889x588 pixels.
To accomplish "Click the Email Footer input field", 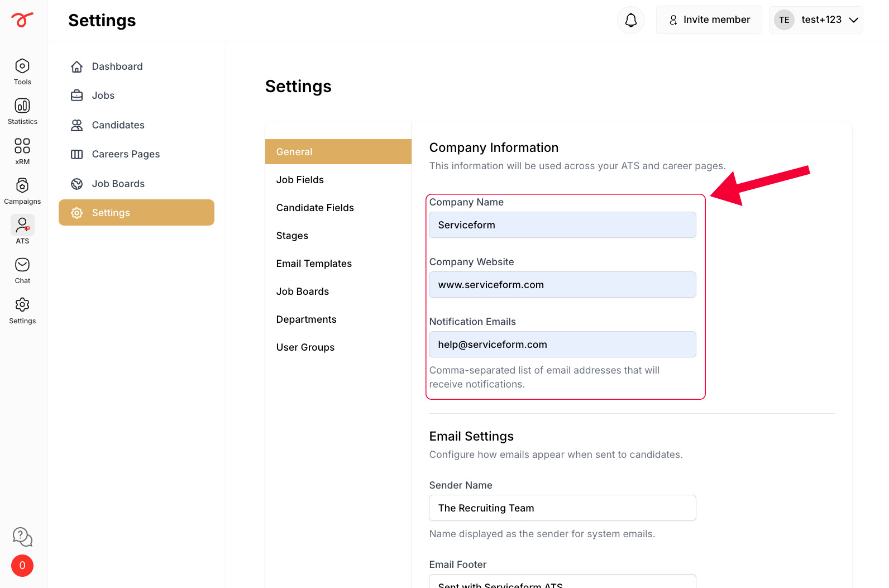I will coord(562,581).
